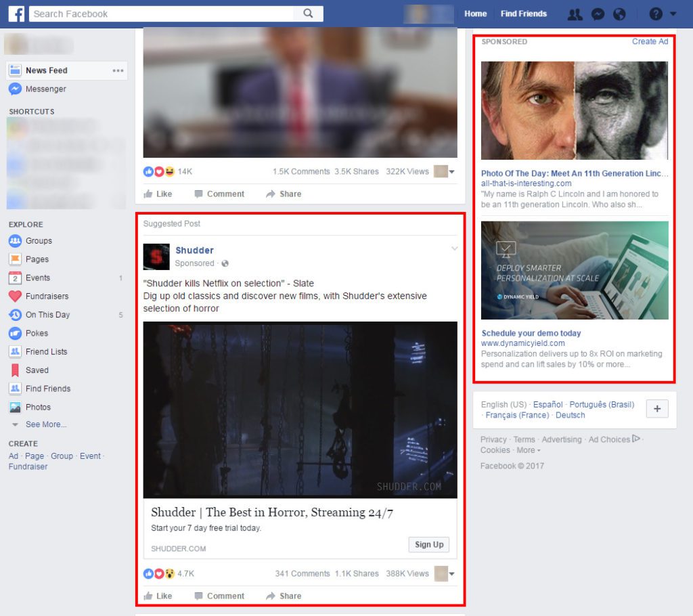Click the Sign Up button
693x616 pixels.
point(428,544)
